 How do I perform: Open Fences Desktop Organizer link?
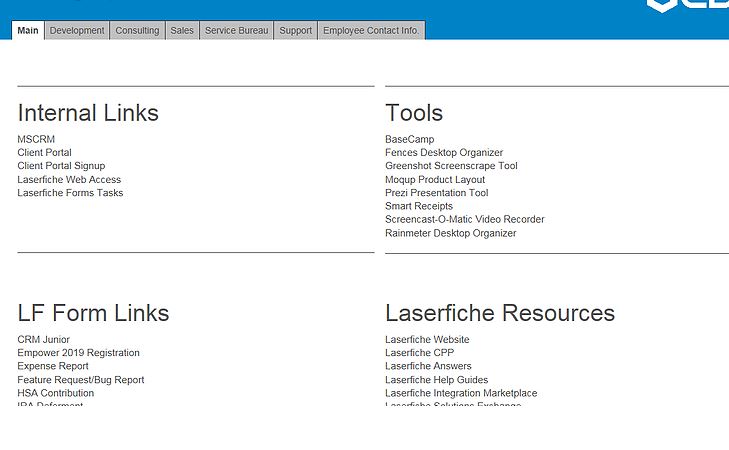click(x=444, y=152)
